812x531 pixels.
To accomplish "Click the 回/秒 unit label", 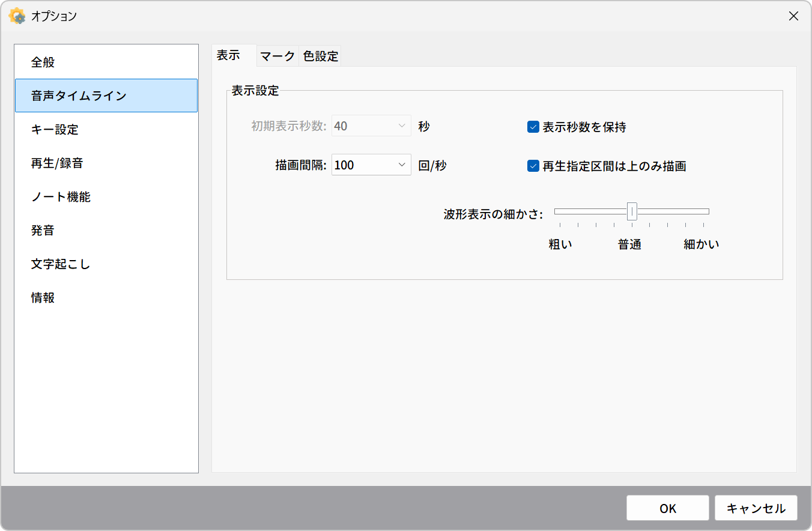I will click(432, 166).
